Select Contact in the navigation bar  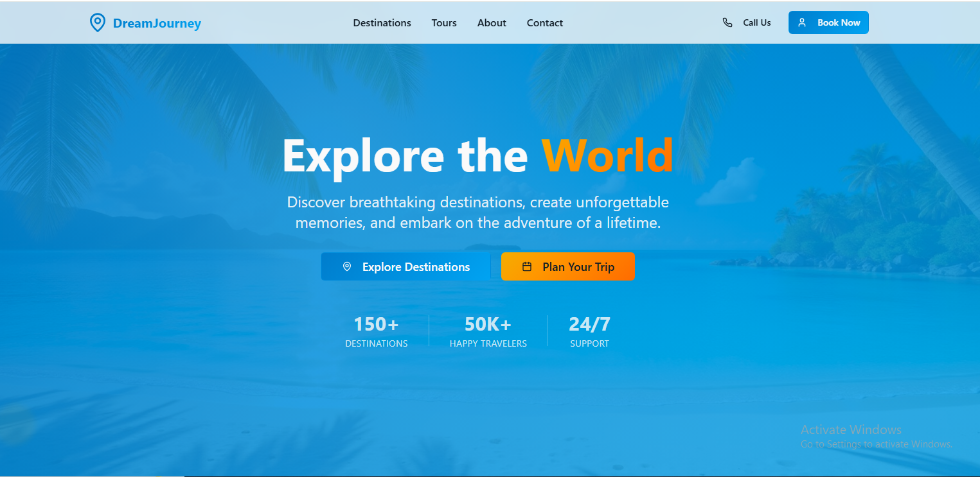pyautogui.click(x=545, y=23)
